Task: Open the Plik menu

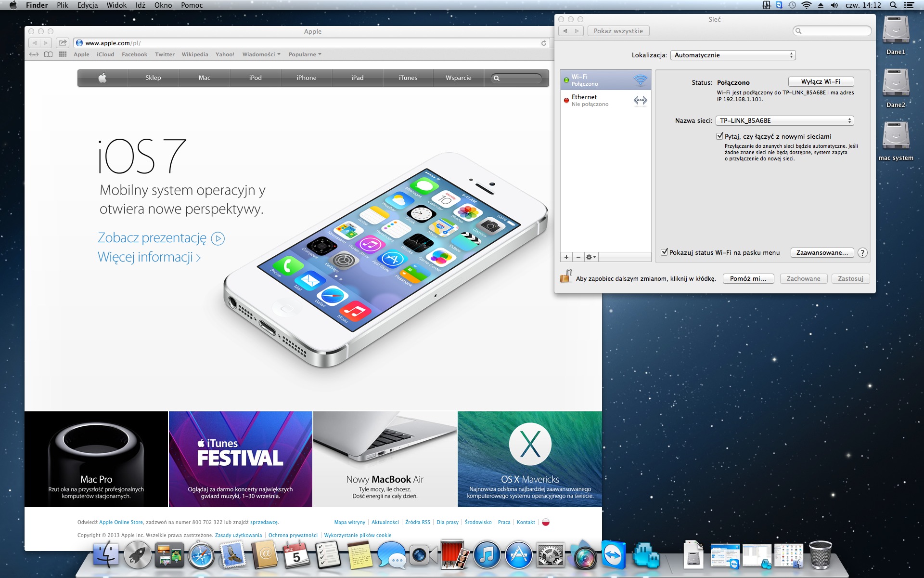Action: (x=63, y=5)
